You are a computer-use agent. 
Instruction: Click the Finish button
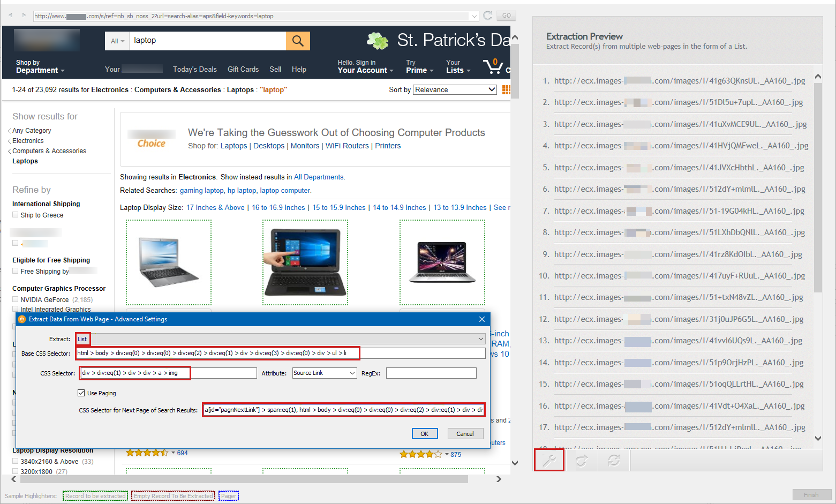point(811,495)
